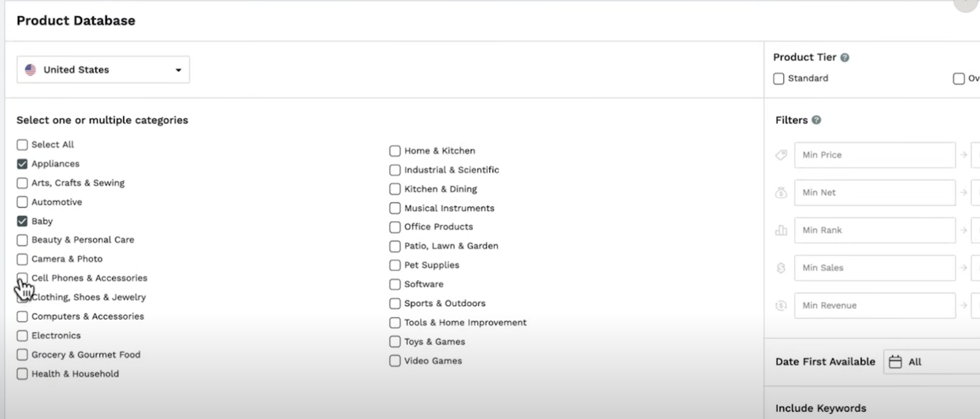Click the dropdown arrow beside United States

pos(178,69)
